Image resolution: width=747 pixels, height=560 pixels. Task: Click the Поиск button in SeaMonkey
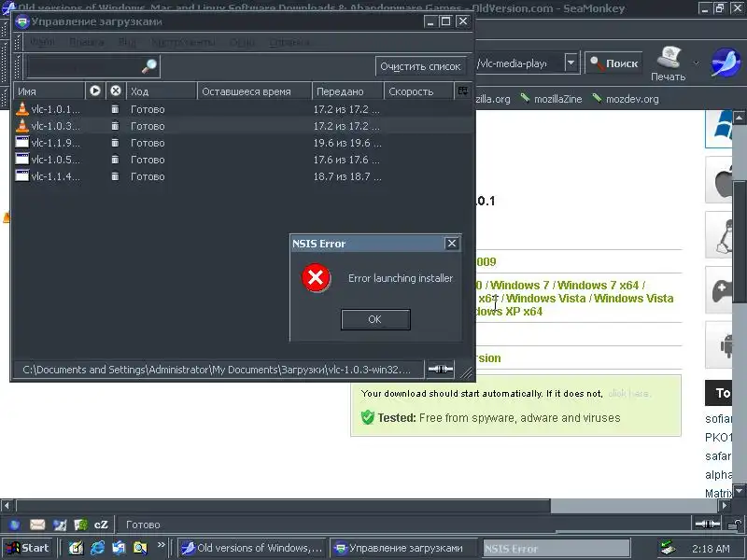click(613, 63)
